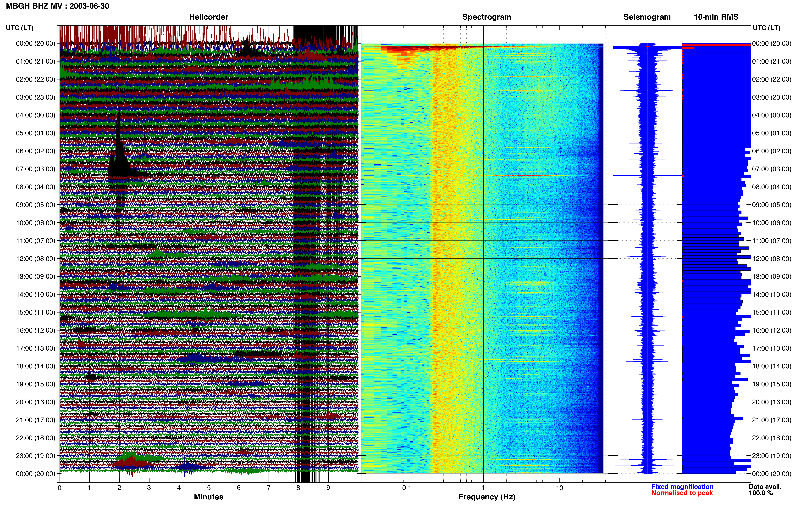Click the 8 tick on the Minutes axis
Screen dimensions: 812x508
[x=298, y=488]
